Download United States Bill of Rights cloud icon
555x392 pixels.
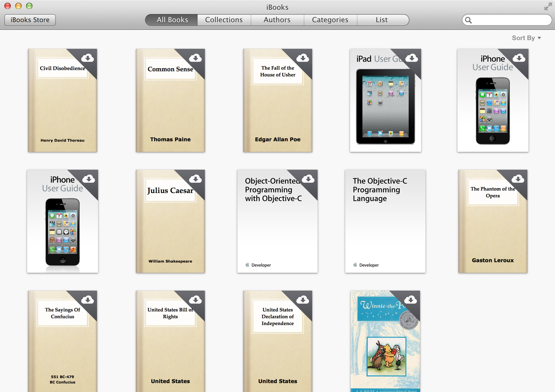tap(195, 300)
